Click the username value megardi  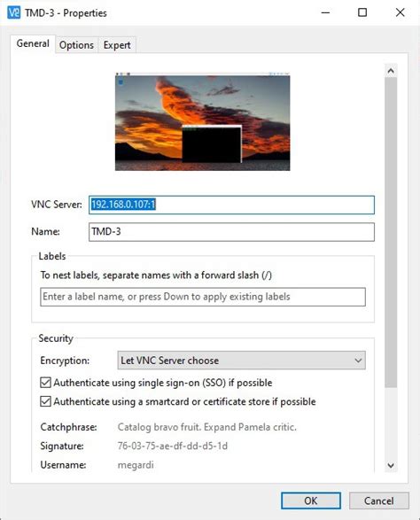tap(136, 465)
